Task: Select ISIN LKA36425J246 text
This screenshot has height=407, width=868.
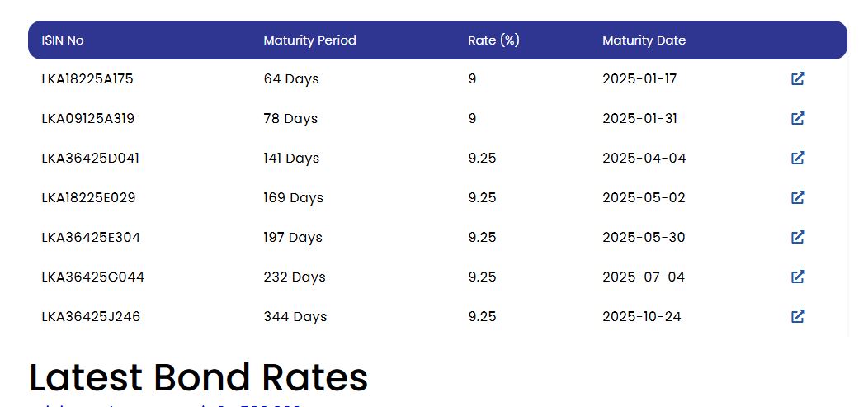Action: coord(91,316)
